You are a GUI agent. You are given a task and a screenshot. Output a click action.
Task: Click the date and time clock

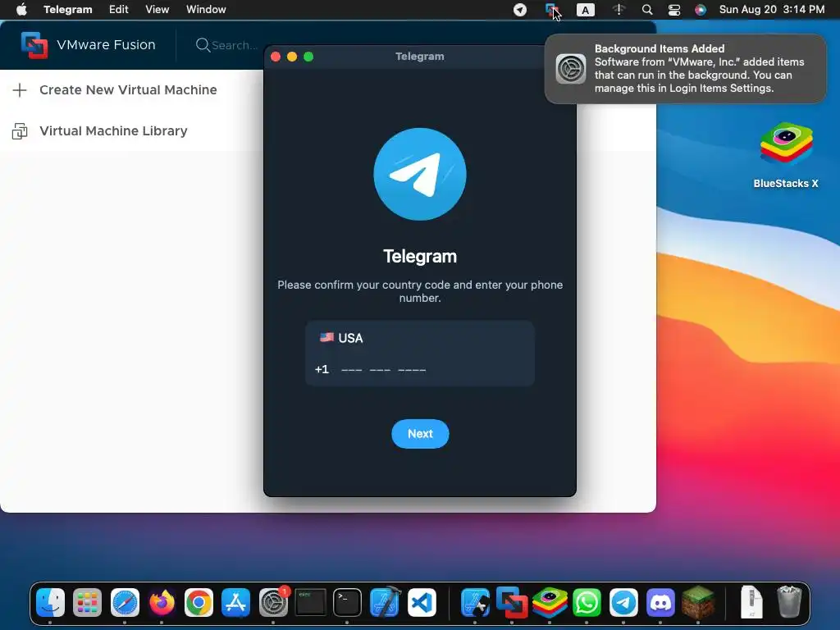pos(771,10)
